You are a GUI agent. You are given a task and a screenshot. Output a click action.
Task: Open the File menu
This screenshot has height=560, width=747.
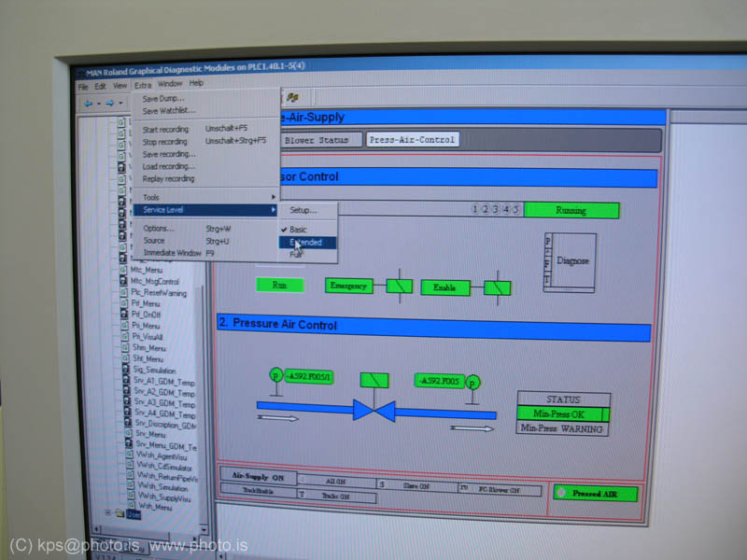click(x=83, y=87)
